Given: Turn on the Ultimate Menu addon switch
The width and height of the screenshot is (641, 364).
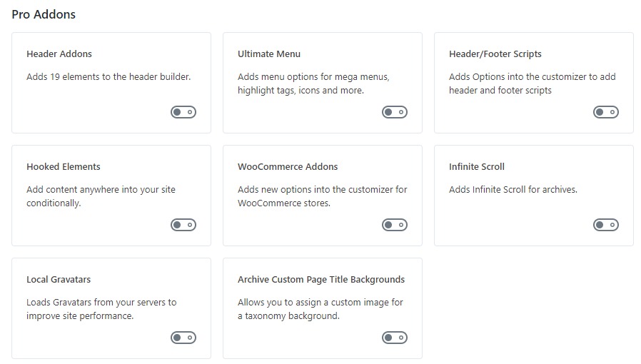Looking at the screenshot, I should [x=395, y=112].
